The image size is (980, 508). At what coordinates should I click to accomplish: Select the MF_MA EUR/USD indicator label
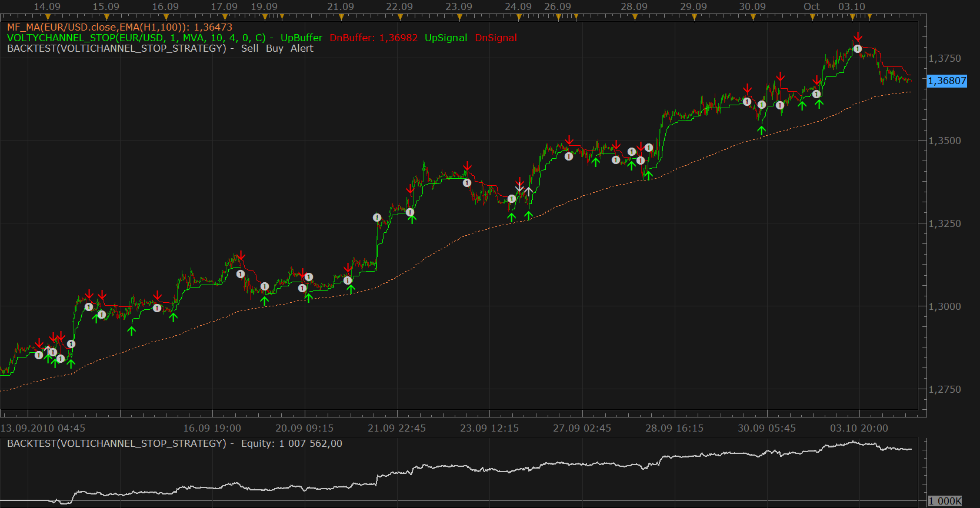click(x=119, y=27)
